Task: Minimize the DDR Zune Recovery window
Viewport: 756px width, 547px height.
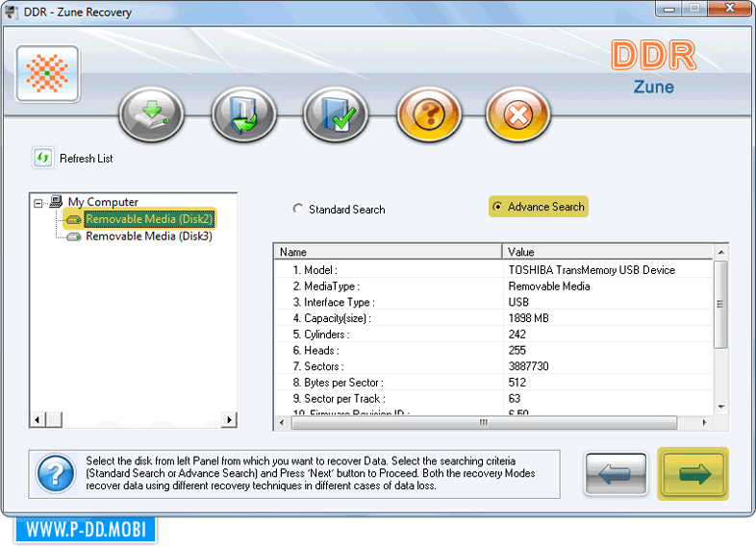Action: point(668,9)
